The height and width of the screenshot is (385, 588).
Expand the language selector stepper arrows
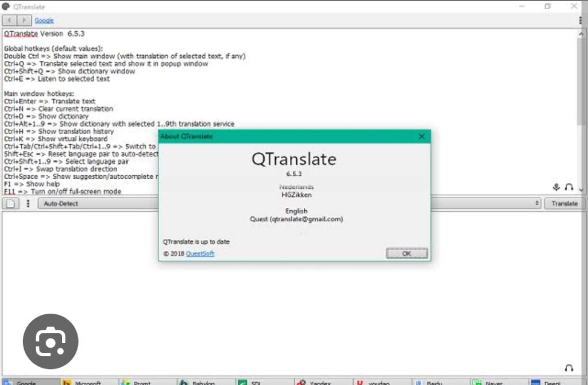536,203
